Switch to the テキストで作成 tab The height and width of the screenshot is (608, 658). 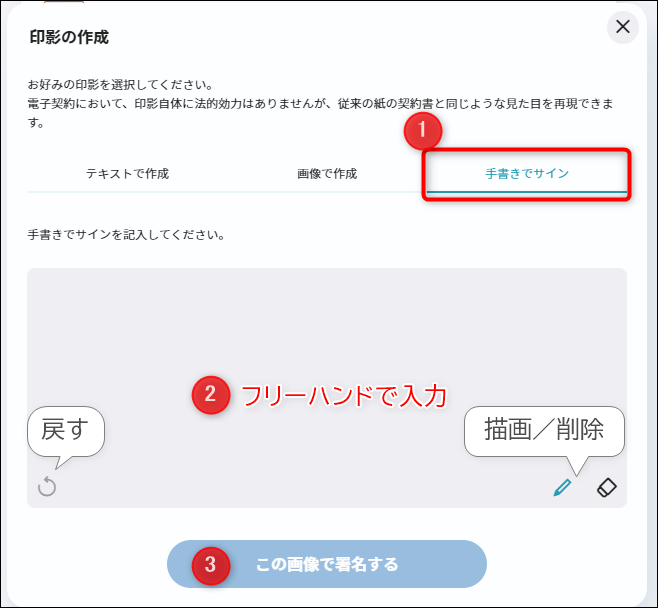[127, 173]
